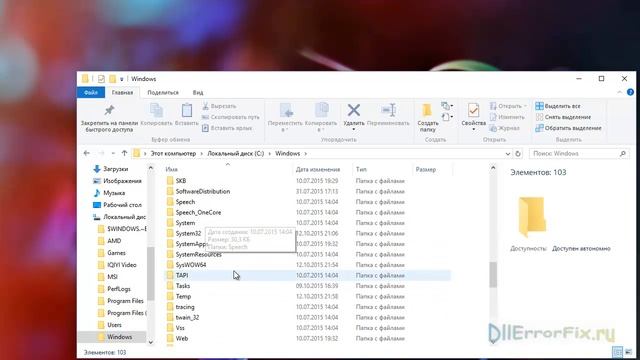Image resolution: width=640 pixels, height=360 pixels.
Task: Select Загрузки in navigation pane
Action: (111, 169)
